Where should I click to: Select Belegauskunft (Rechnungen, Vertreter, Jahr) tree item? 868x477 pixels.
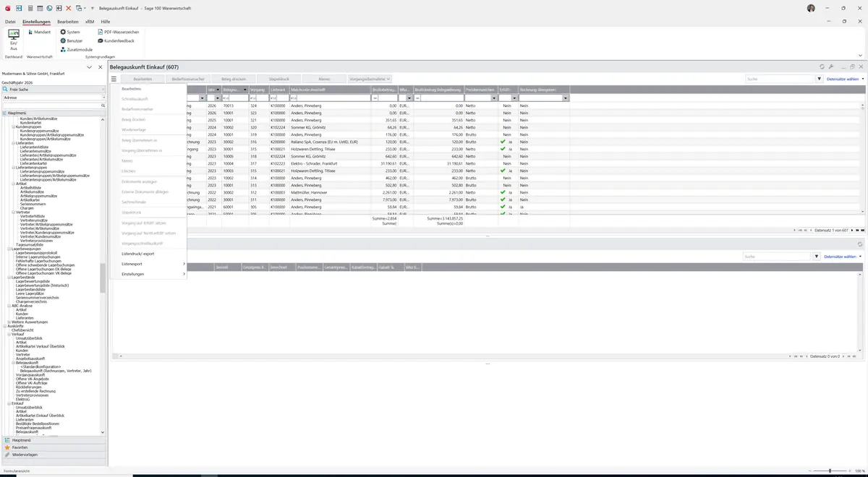point(56,371)
